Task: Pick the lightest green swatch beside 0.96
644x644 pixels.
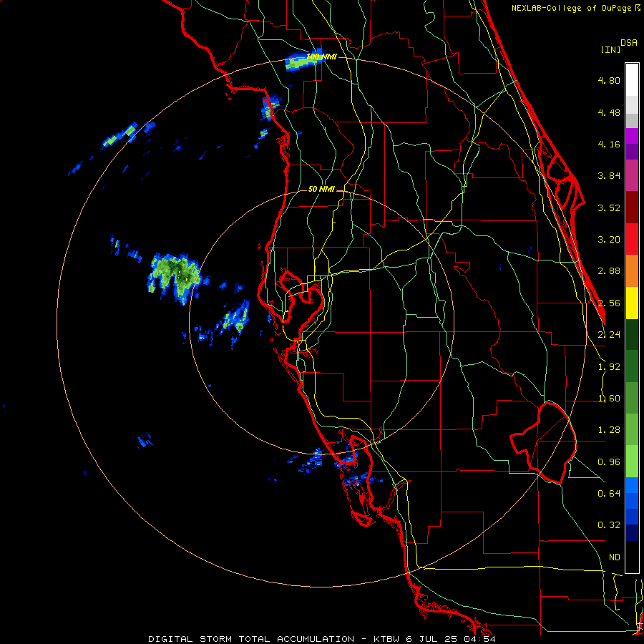Action: pyautogui.click(x=632, y=462)
